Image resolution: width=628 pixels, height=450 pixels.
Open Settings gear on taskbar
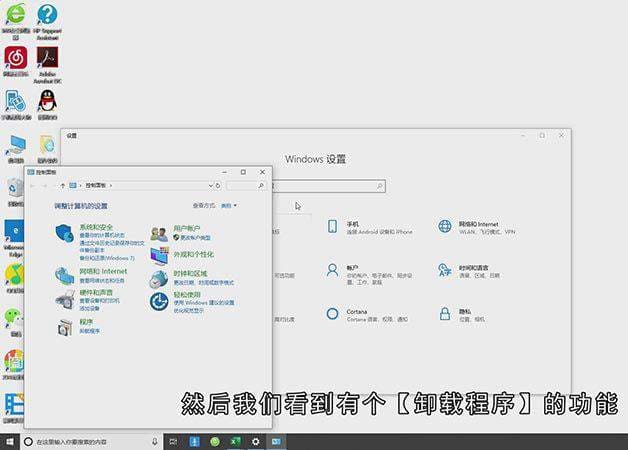coord(256,442)
